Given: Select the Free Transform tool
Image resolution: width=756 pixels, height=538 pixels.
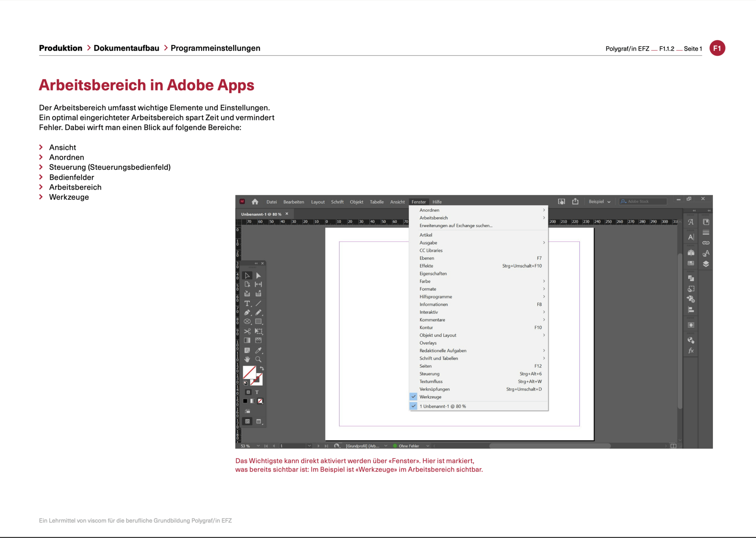Looking at the screenshot, I should (258, 331).
